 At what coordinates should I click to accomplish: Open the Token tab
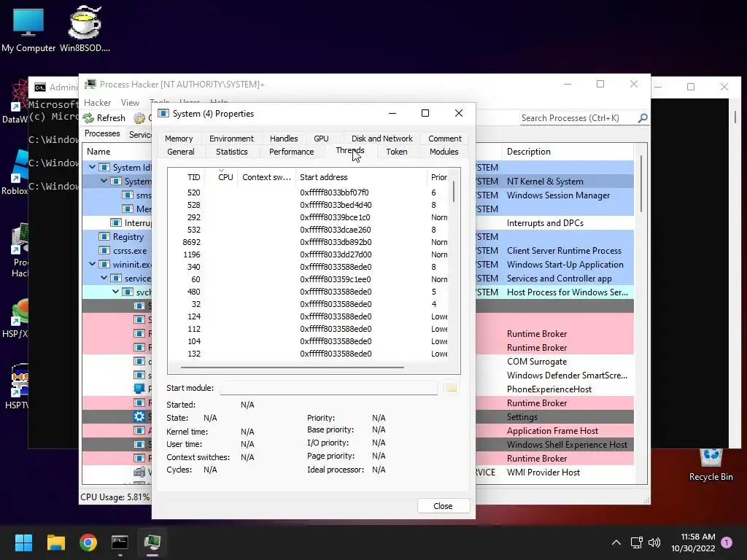pyautogui.click(x=396, y=152)
